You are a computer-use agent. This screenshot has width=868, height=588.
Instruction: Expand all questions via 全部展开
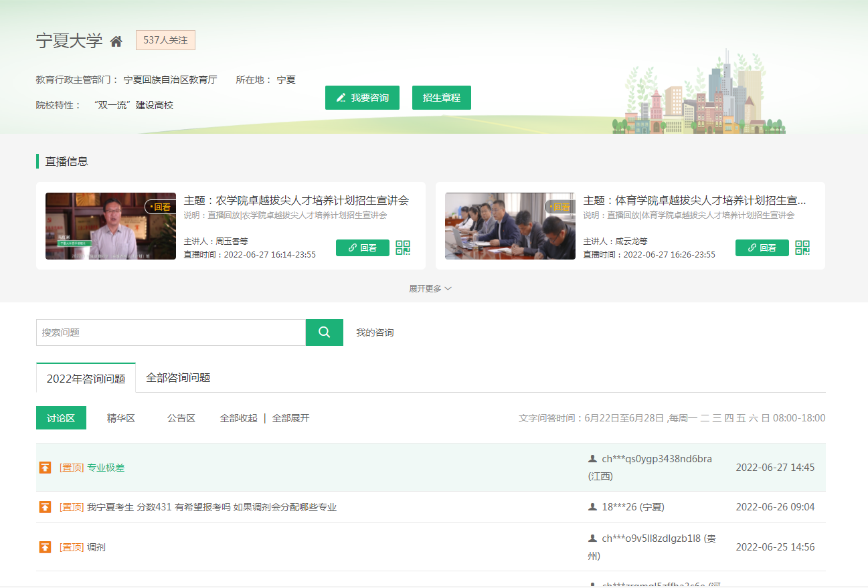(x=291, y=418)
